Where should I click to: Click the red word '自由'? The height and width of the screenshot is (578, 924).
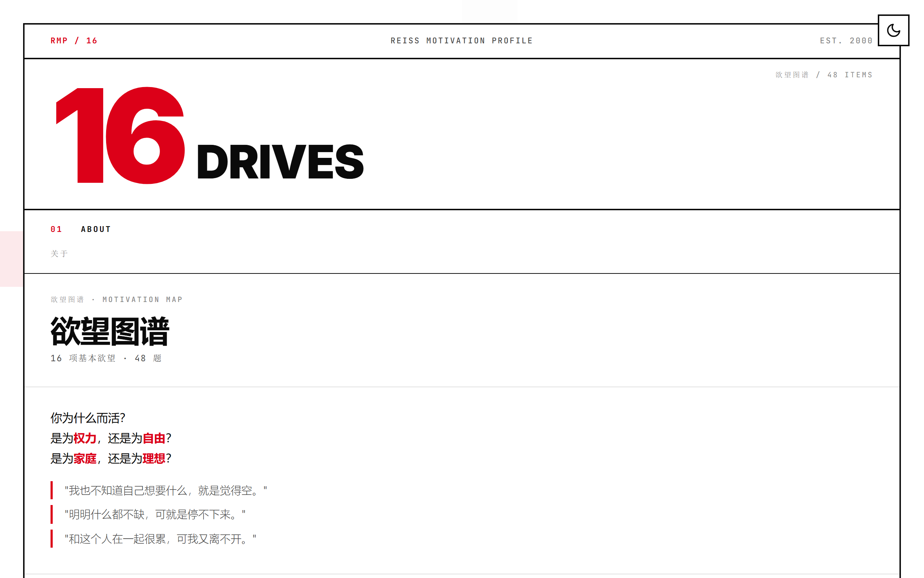[154, 438]
